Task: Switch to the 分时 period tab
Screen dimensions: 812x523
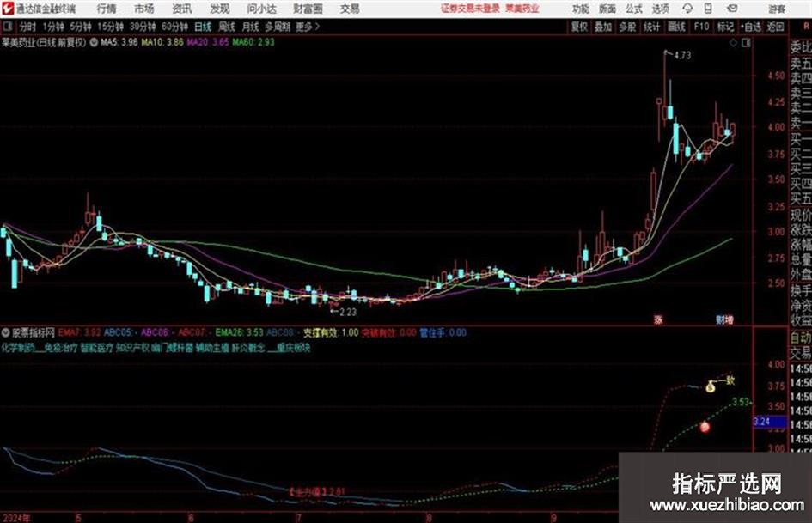Action: point(28,27)
